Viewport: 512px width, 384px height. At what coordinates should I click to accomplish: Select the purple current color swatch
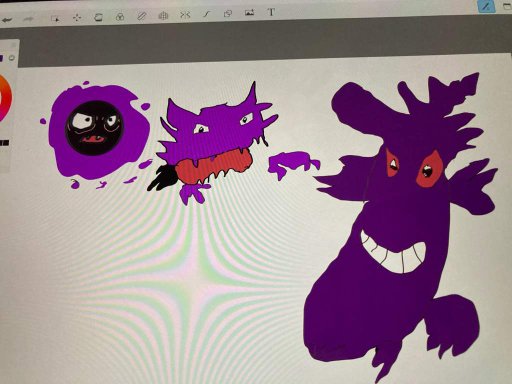tap(1, 58)
